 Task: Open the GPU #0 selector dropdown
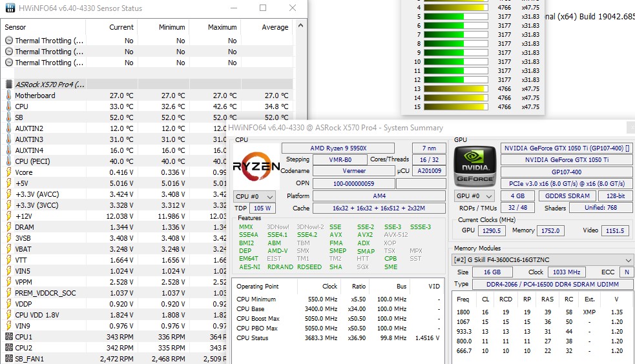tap(474, 196)
